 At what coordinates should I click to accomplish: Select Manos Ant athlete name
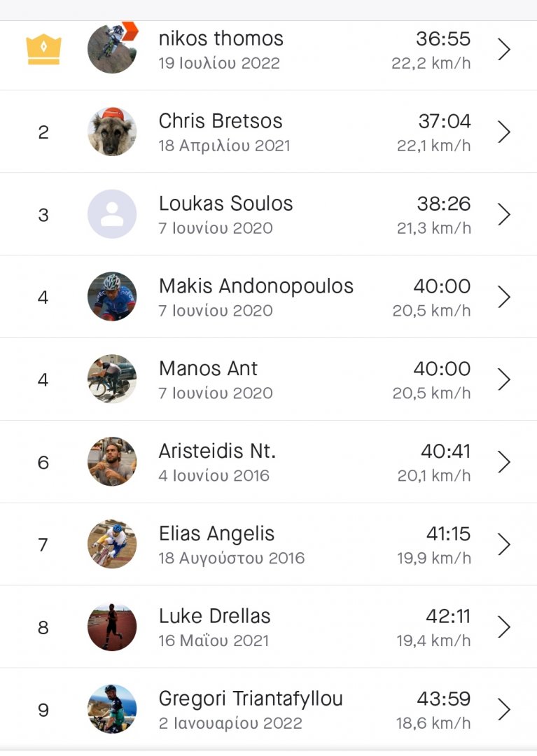tap(208, 369)
